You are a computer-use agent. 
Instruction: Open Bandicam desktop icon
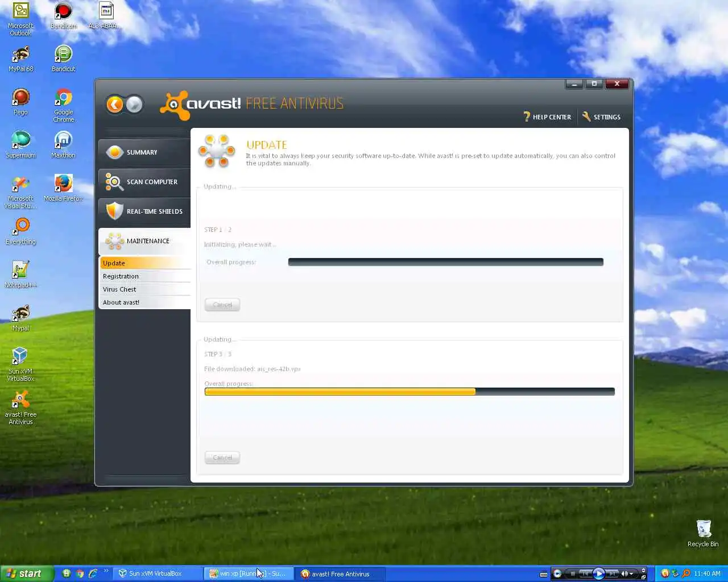(x=63, y=16)
